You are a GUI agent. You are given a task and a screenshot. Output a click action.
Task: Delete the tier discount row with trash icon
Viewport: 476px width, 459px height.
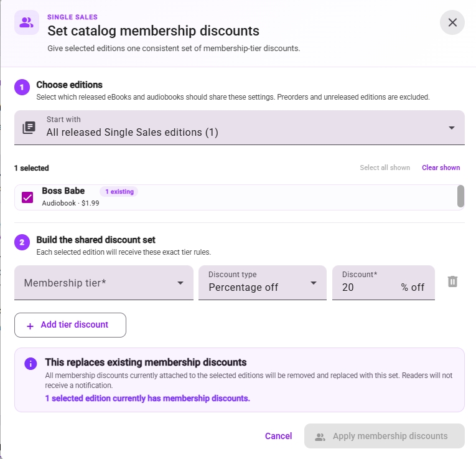pyautogui.click(x=452, y=282)
